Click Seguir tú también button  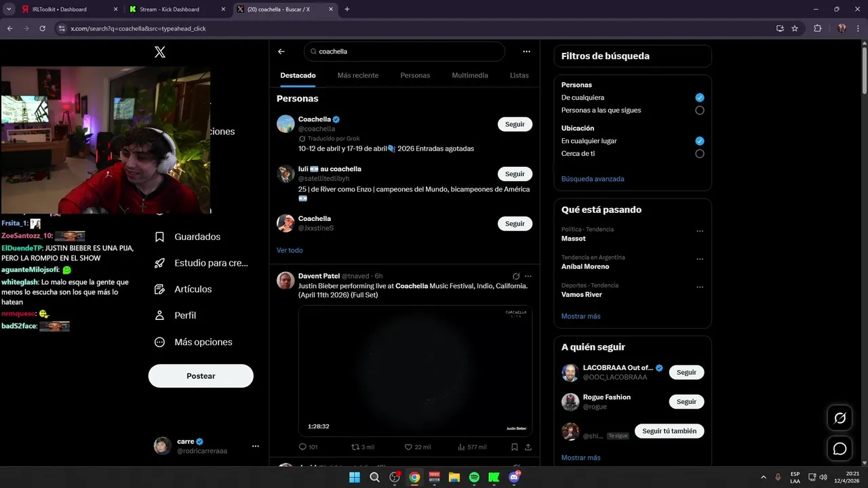pyautogui.click(x=669, y=431)
